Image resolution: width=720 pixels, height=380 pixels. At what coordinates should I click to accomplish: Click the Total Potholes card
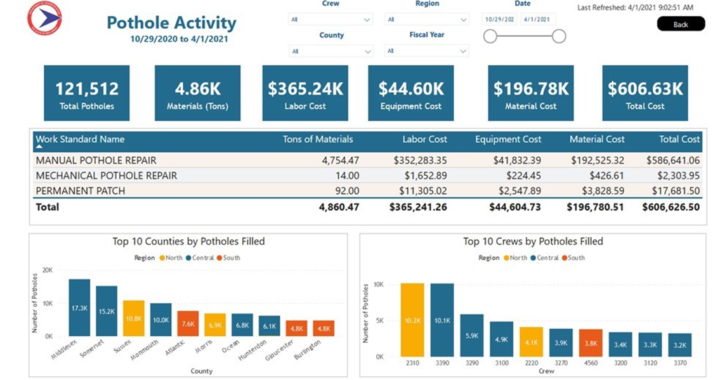tap(87, 93)
